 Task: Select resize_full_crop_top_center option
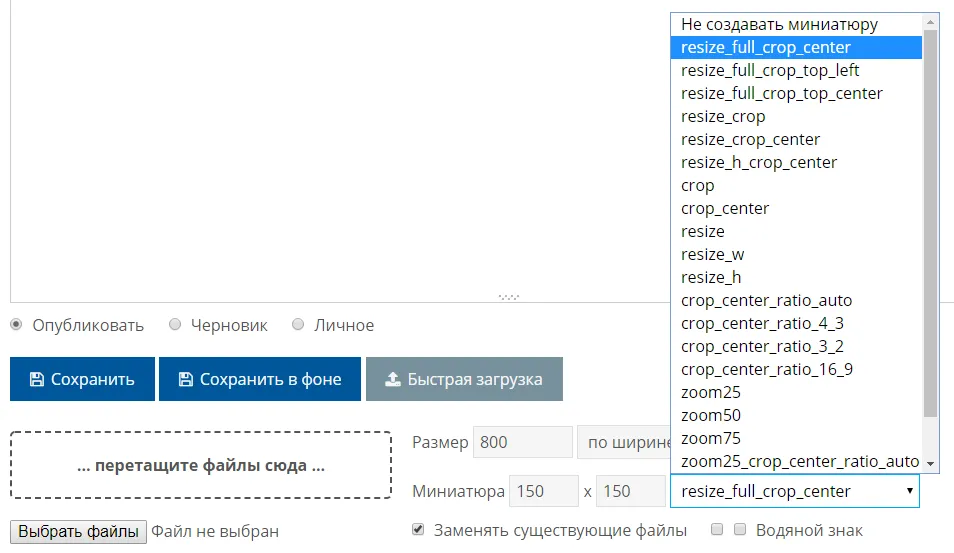796,94
